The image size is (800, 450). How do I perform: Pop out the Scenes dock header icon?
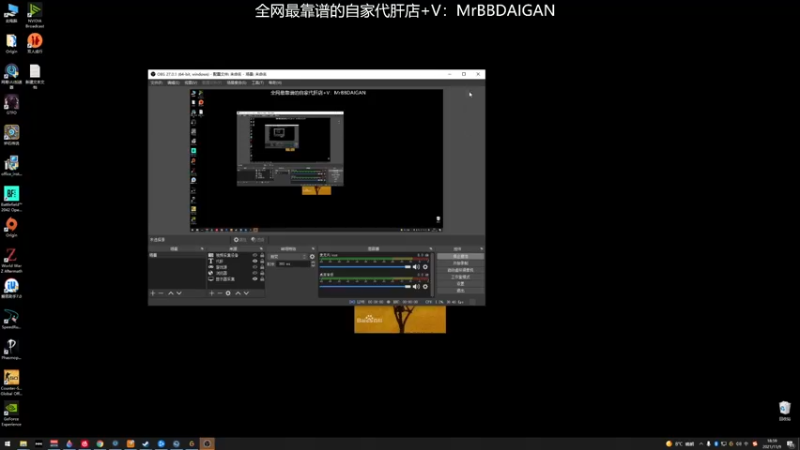[202, 249]
